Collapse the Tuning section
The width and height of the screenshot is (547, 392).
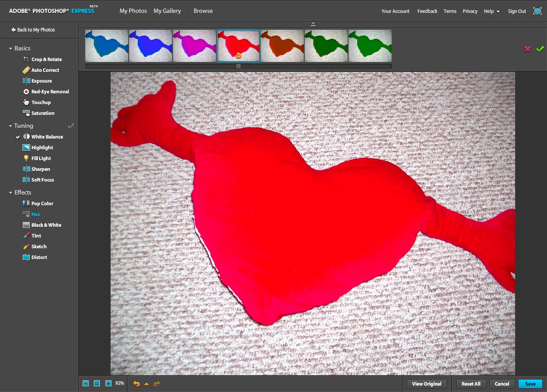10,126
